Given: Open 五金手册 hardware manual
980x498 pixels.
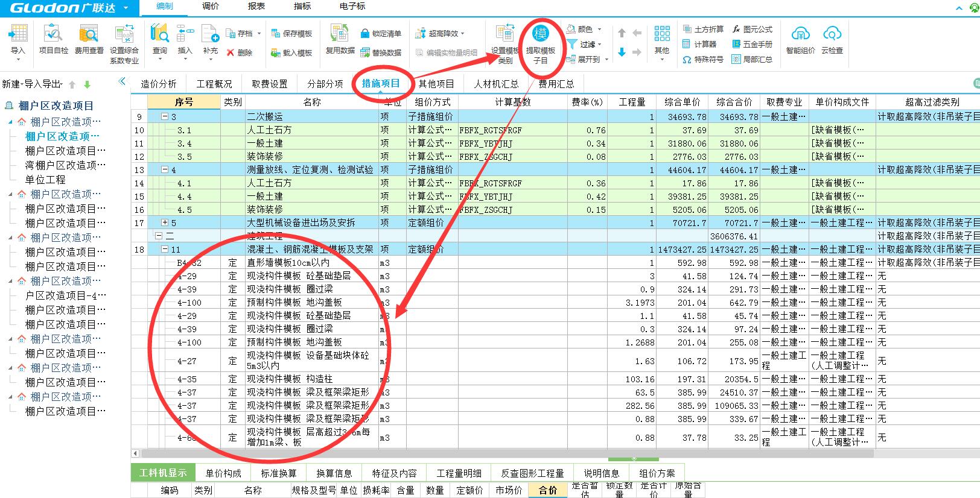Looking at the screenshot, I should [752, 44].
